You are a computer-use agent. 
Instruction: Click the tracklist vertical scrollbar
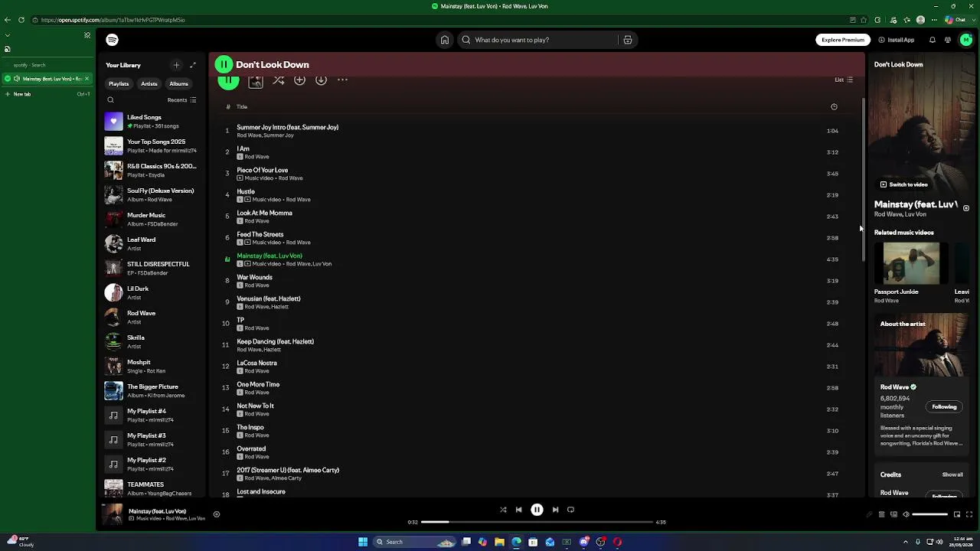[x=862, y=180]
